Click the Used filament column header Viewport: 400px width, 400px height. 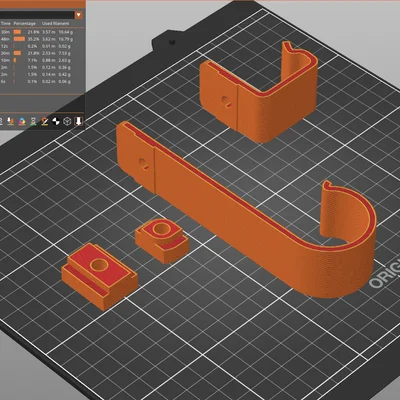56,24
